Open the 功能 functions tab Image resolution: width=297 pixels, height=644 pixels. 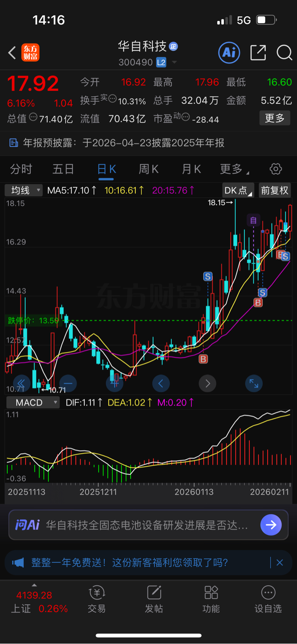211,599
